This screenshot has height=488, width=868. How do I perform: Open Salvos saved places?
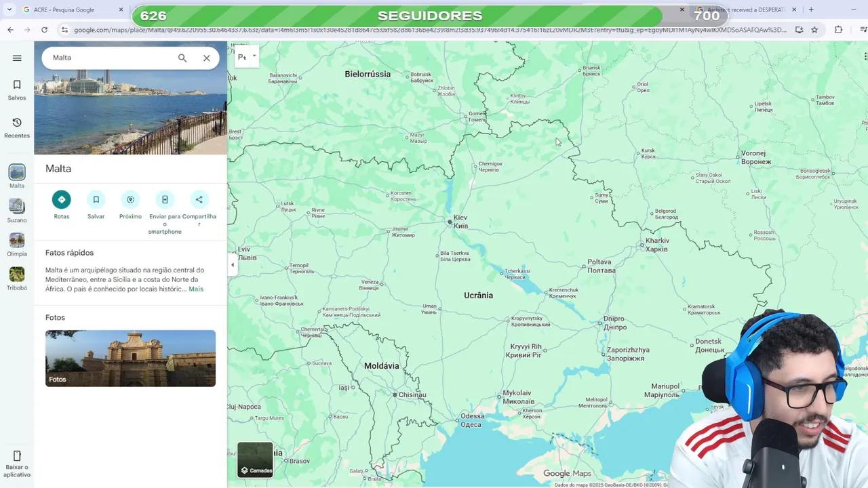point(17,89)
